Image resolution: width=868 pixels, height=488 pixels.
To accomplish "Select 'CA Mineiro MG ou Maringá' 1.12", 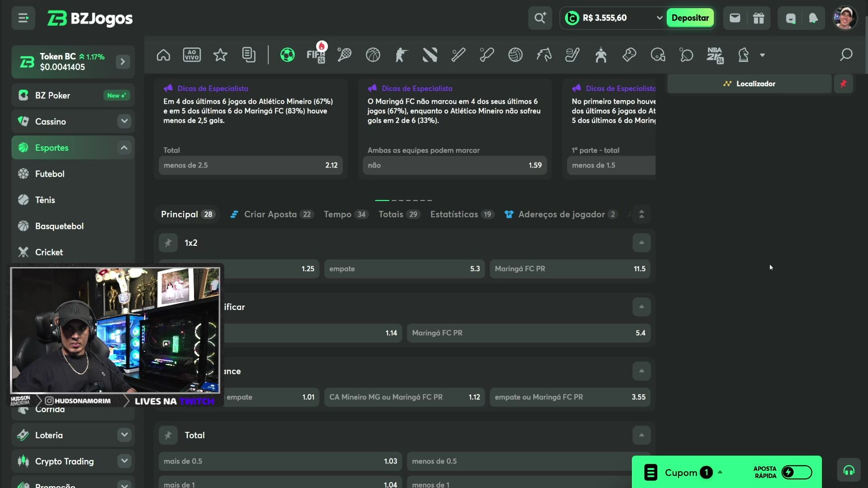I will 404,397.
